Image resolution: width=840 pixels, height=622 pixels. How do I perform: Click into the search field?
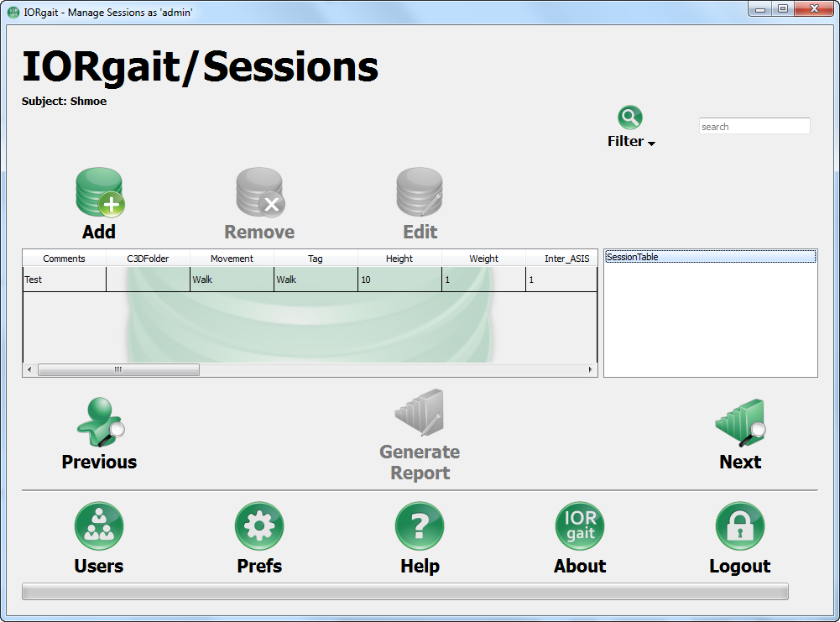coord(754,127)
